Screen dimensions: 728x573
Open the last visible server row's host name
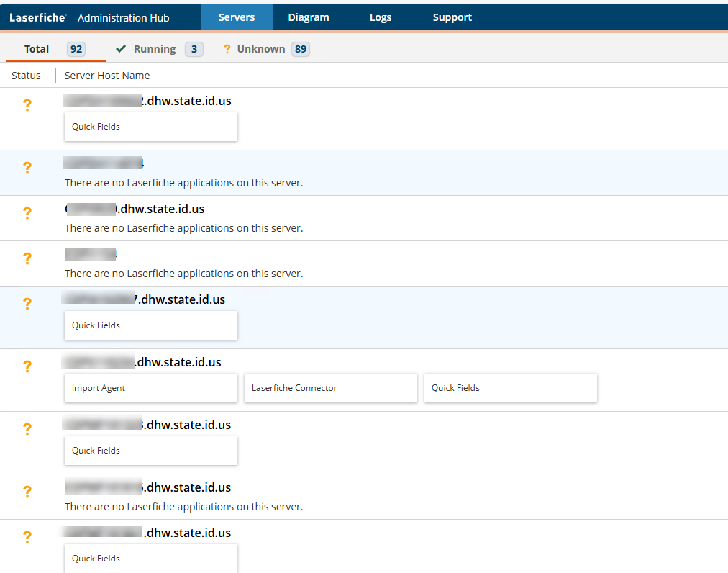point(147,533)
